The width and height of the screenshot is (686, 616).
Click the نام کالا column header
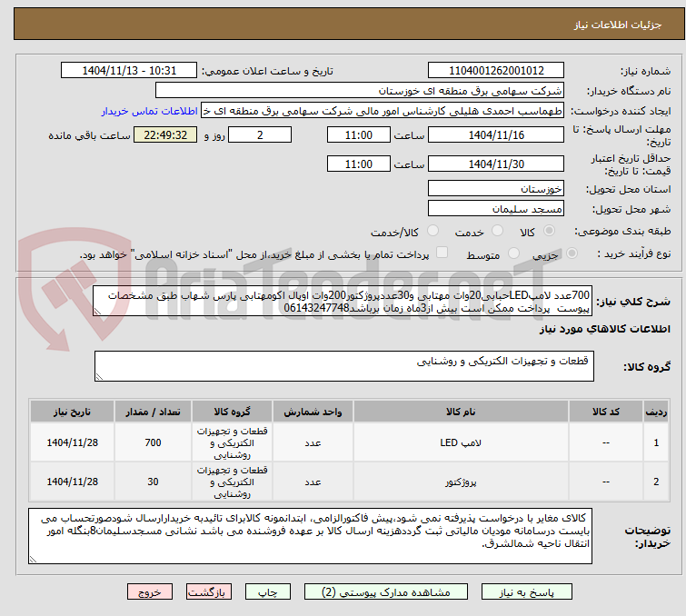click(x=461, y=412)
